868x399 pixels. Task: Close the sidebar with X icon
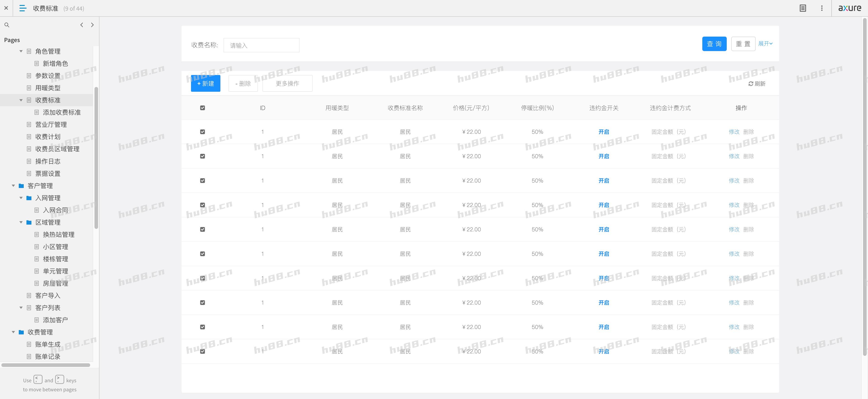click(6, 8)
